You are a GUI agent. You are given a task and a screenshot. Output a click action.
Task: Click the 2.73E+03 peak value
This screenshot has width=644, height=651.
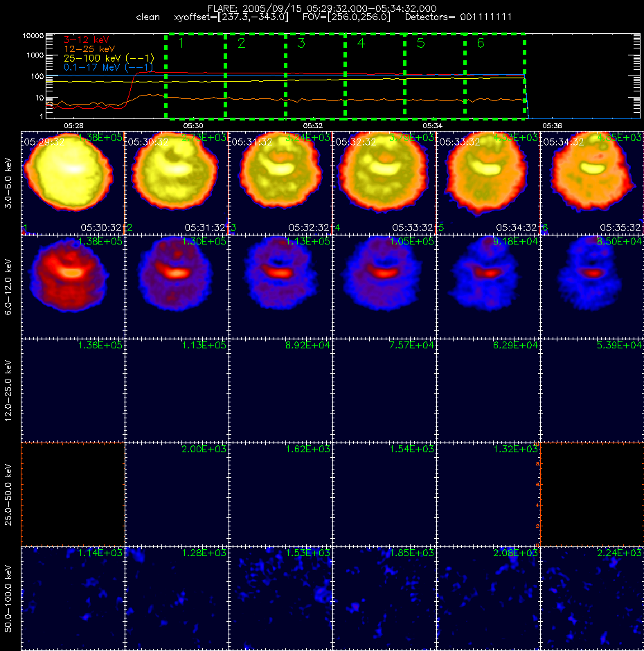[204, 137]
